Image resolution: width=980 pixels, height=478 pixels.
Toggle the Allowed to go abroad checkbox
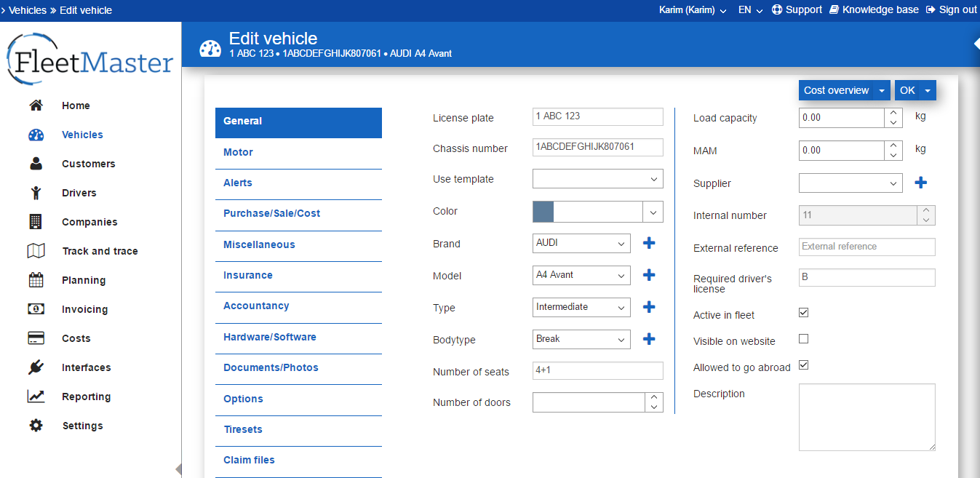[804, 365]
